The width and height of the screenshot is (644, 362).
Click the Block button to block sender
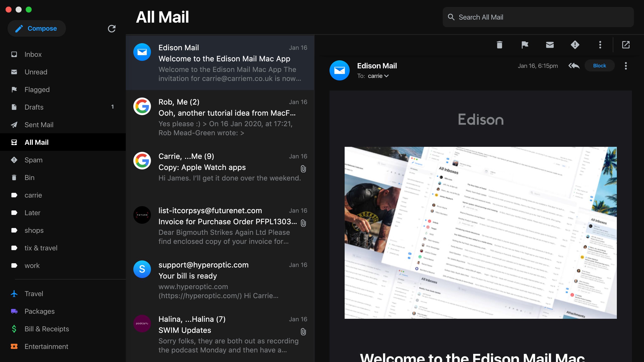coord(599,66)
